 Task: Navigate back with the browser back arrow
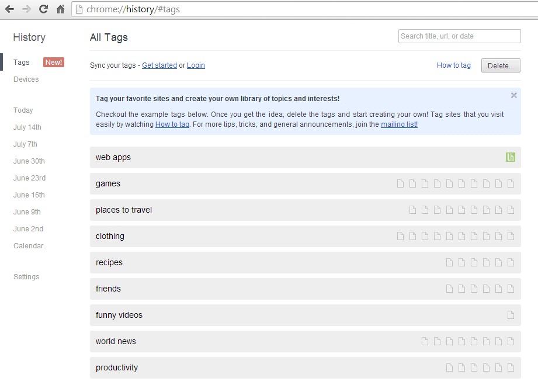click(9, 9)
